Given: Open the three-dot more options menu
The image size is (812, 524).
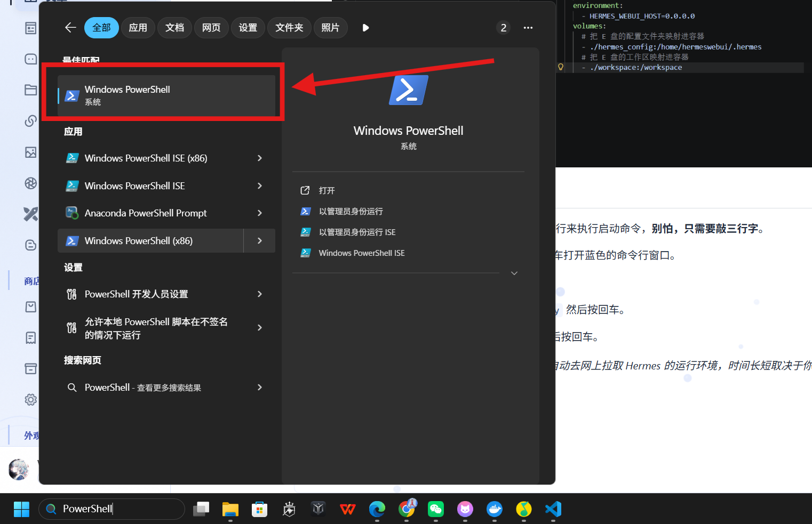Looking at the screenshot, I should point(528,28).
